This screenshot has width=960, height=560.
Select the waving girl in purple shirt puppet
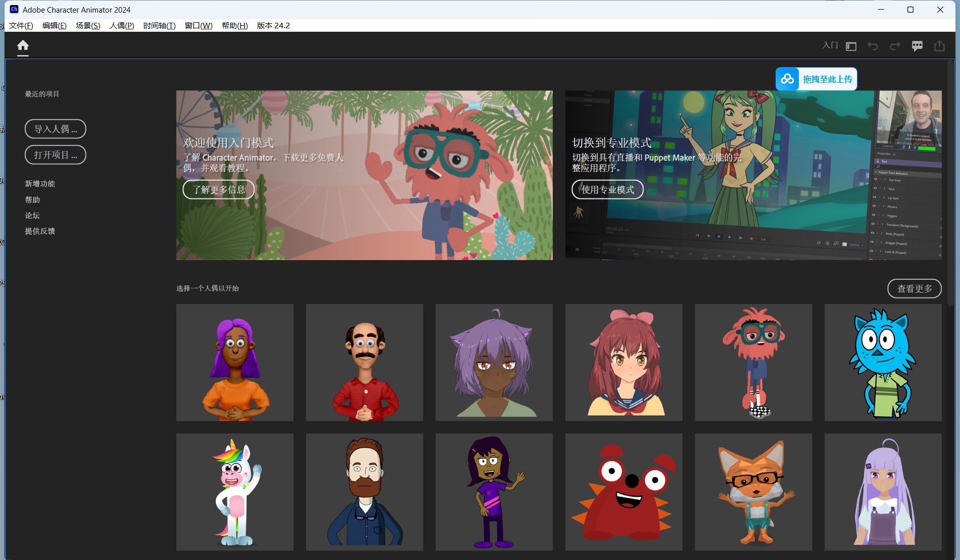point(494,492)
